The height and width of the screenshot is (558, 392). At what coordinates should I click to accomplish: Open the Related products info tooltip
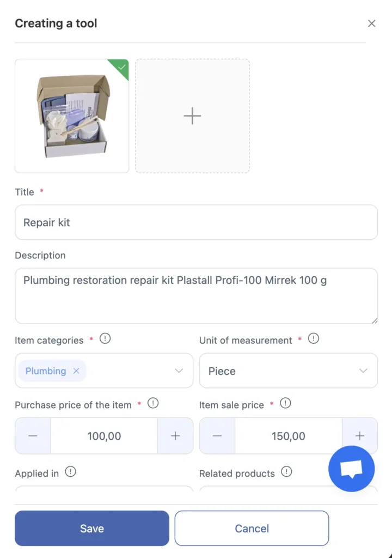coord(287,473)
